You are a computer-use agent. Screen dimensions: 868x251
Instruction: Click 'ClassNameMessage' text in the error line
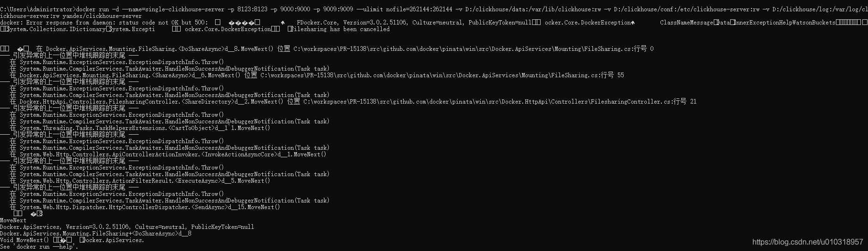tap(687, 23)
